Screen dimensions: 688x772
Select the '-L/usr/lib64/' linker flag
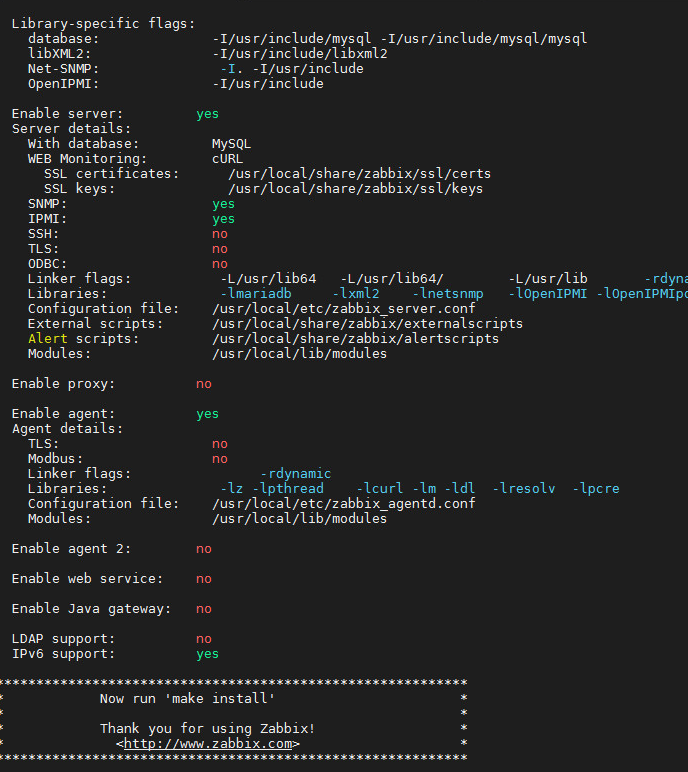click(x=392, y=279)
